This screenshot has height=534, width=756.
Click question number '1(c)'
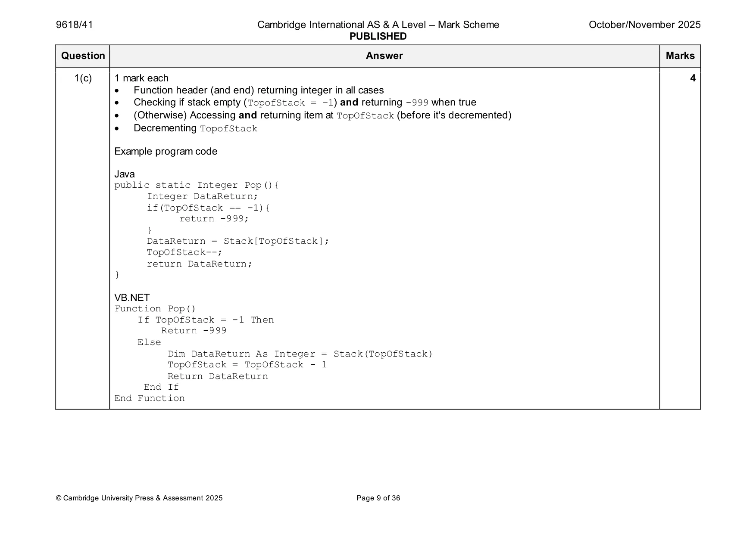tap(83, 78)
